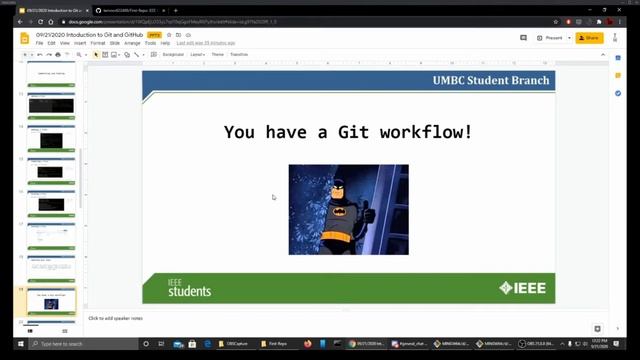The width and height of the screenshot is (640, 360).
Task: Open the View menu
Action: tap(65, 43)
